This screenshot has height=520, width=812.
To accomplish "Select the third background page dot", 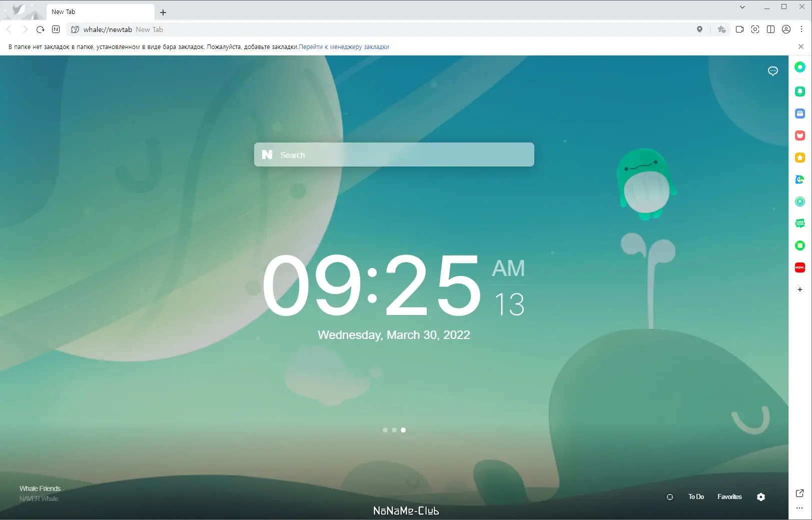I will [x=403, y=430].
